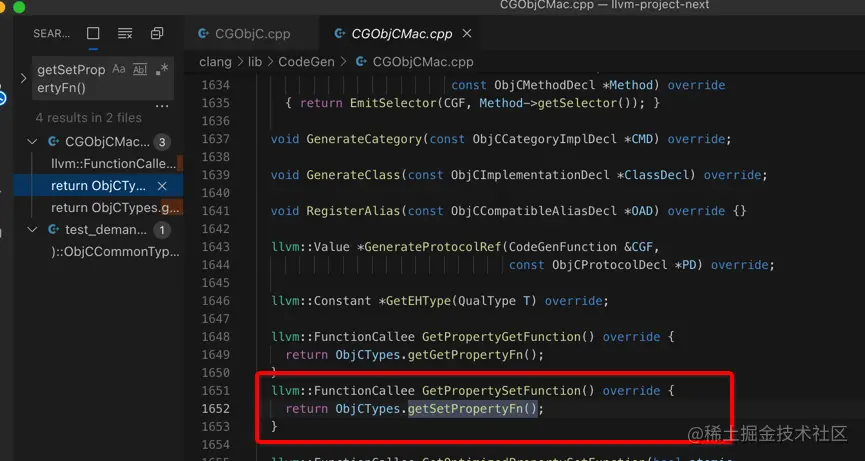Viewport: 865px width, 461px height.
Task: Click ObjCCompatibleAliasDecl on line 1641
Action: pos(533,211)
